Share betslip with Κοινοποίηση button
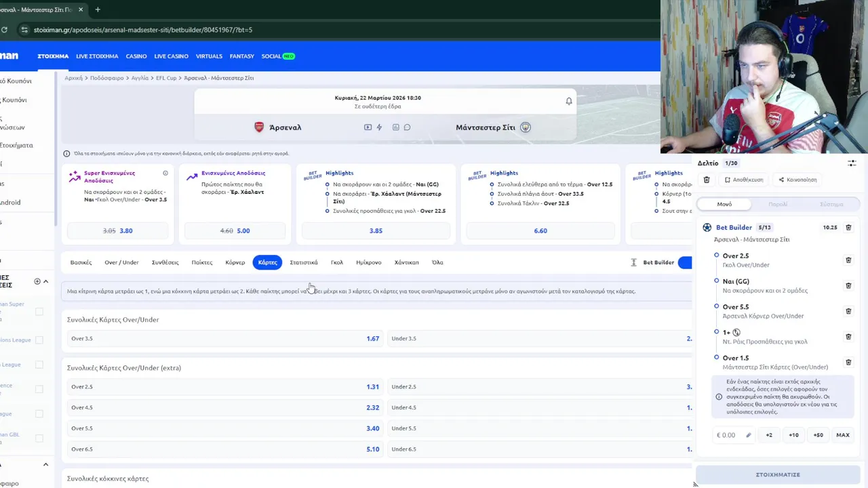Image resolution: width=868 pixels, height=488 pixels. tap(797, 180)
